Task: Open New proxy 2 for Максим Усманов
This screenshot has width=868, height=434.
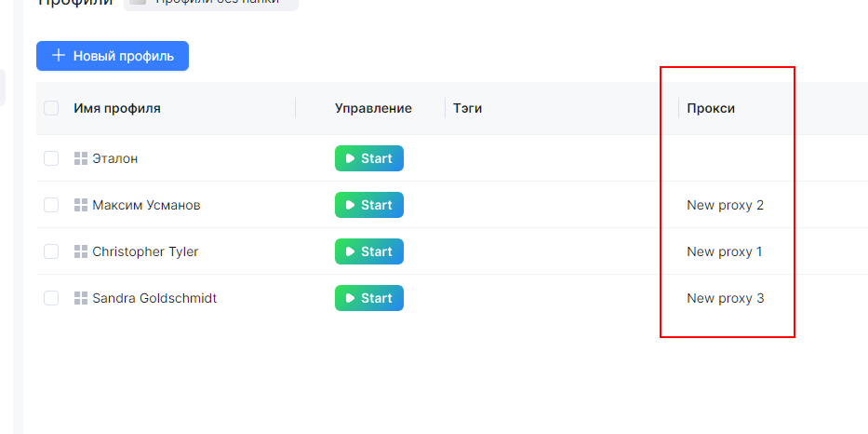Action: tap(725, 205)
